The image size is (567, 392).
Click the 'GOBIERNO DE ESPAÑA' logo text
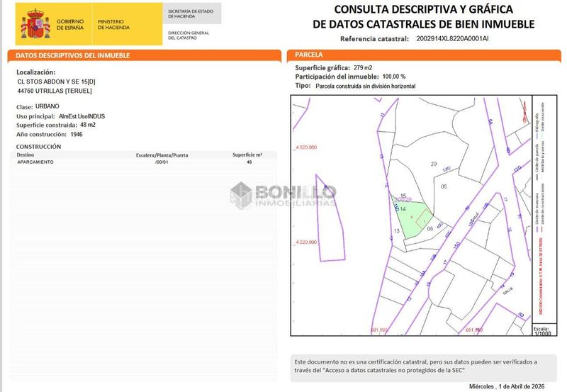pos(70,25)
